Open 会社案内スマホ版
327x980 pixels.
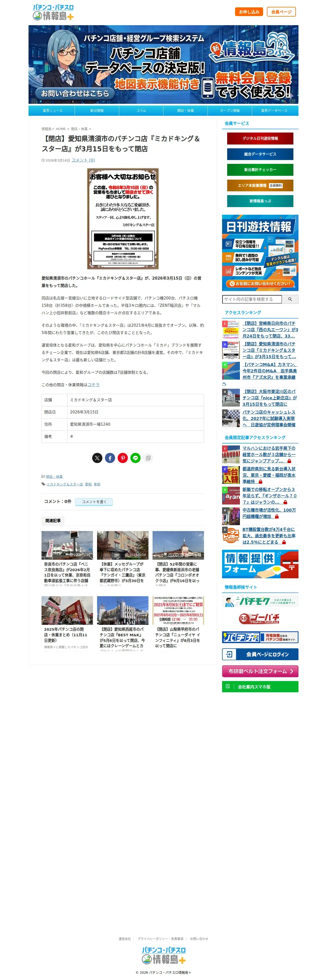[260, 687]
